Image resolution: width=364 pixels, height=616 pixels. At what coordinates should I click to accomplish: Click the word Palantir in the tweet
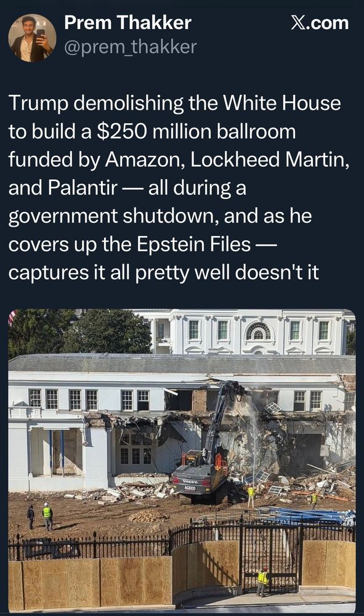coord(83,188)
